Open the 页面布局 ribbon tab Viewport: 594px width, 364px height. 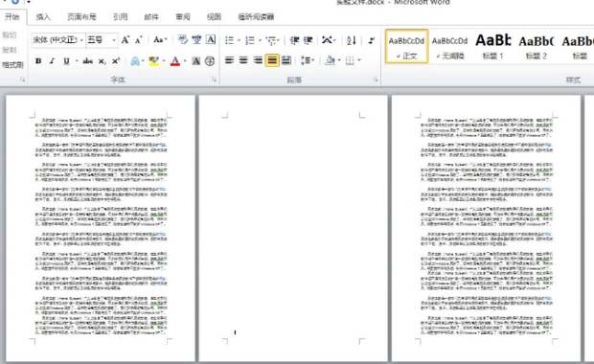(81, 16)
